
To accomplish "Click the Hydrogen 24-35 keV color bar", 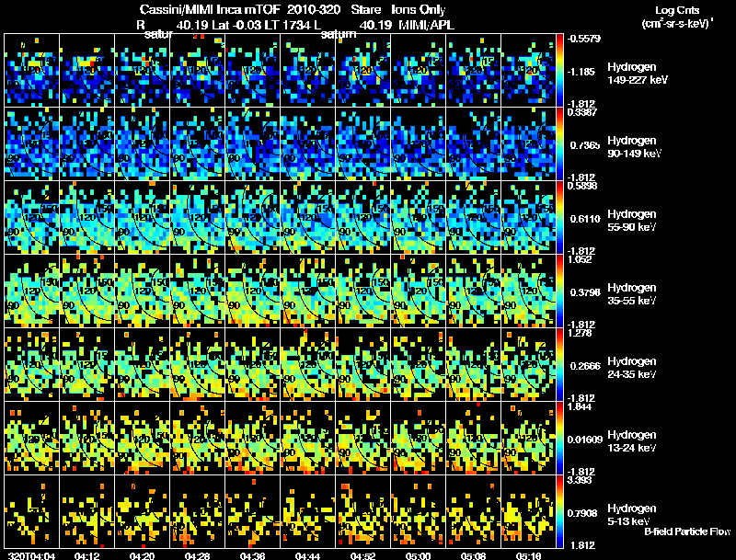I will click(x=559, y=365).
